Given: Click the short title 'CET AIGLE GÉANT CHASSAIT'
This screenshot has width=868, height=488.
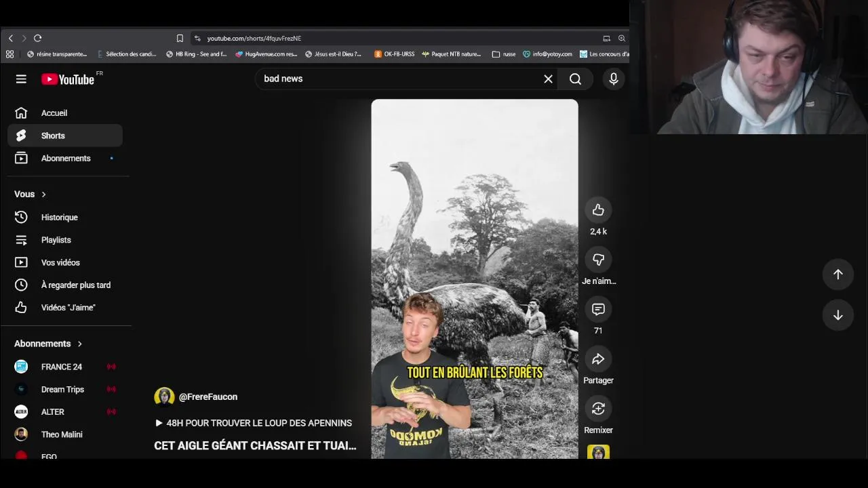Looking at the screenshot, I should click(x=255, y=446).
